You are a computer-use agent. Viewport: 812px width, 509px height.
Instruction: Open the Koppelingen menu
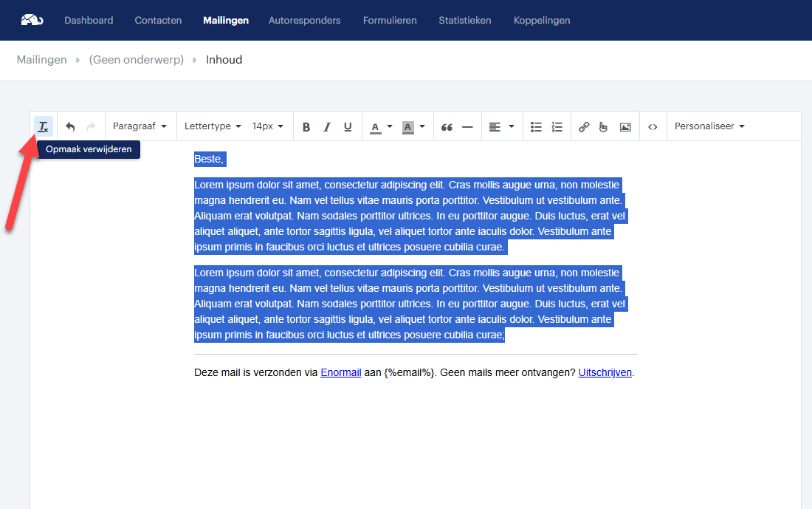point(542,20)
